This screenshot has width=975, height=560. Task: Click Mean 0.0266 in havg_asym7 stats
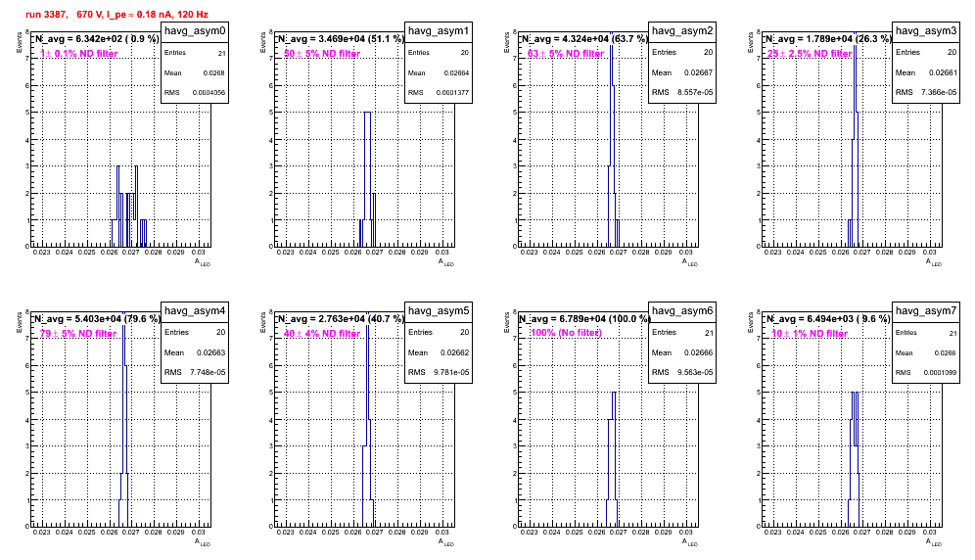(x=926, y=352)
